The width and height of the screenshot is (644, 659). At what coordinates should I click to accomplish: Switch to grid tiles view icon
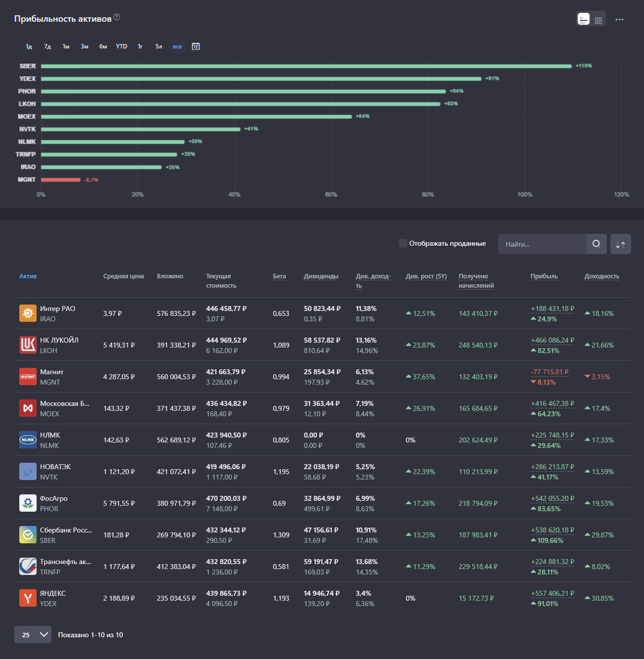pyautogui.click(x=598, y=20)
